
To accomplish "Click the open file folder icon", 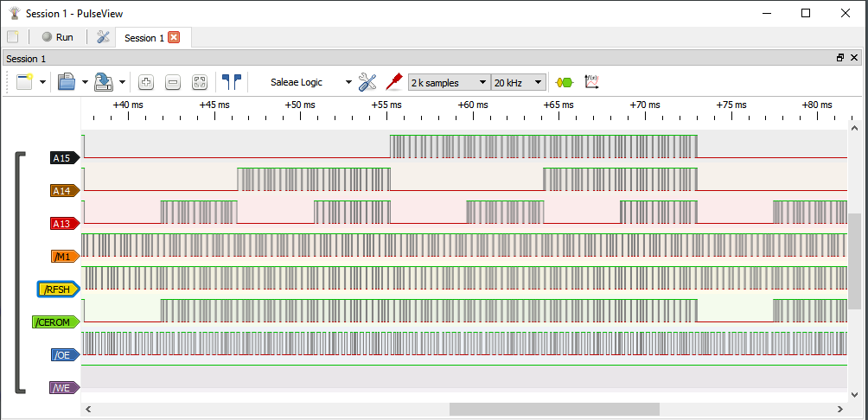I will point(67,82).
